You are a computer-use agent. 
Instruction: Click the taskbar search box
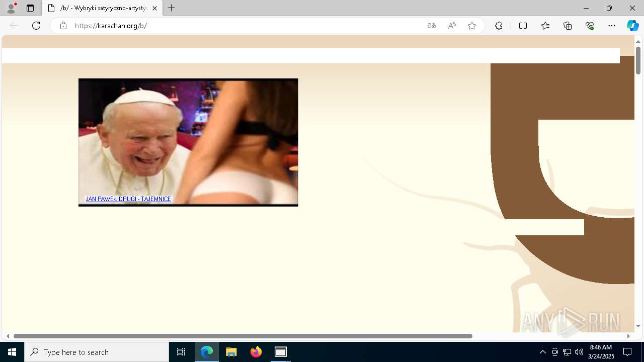(97, 352)
